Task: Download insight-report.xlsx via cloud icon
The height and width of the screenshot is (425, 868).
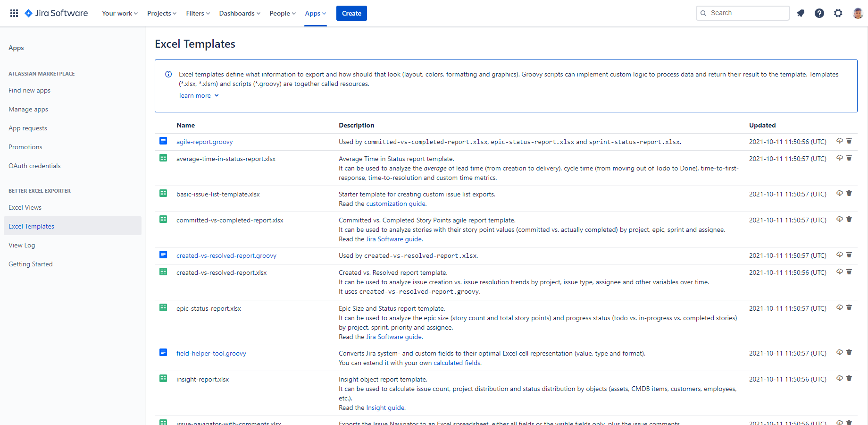Action: coord(840,378)
